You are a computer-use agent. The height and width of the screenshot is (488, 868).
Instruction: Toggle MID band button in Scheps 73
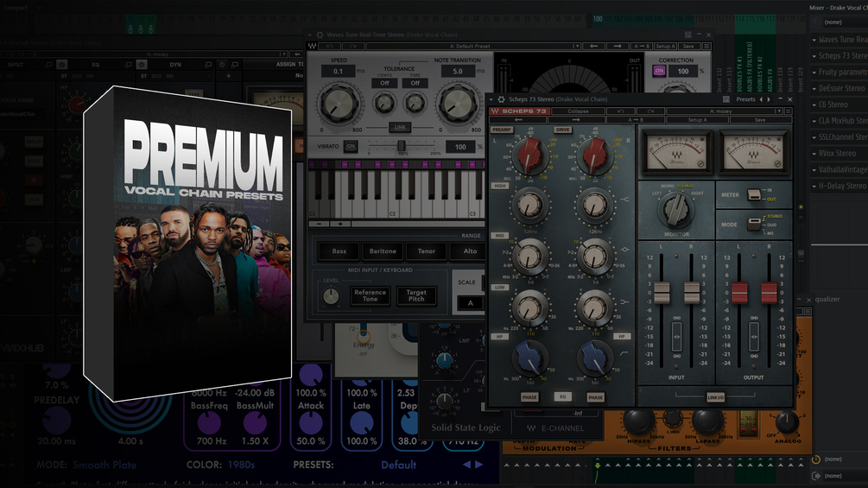click(500, 236)
